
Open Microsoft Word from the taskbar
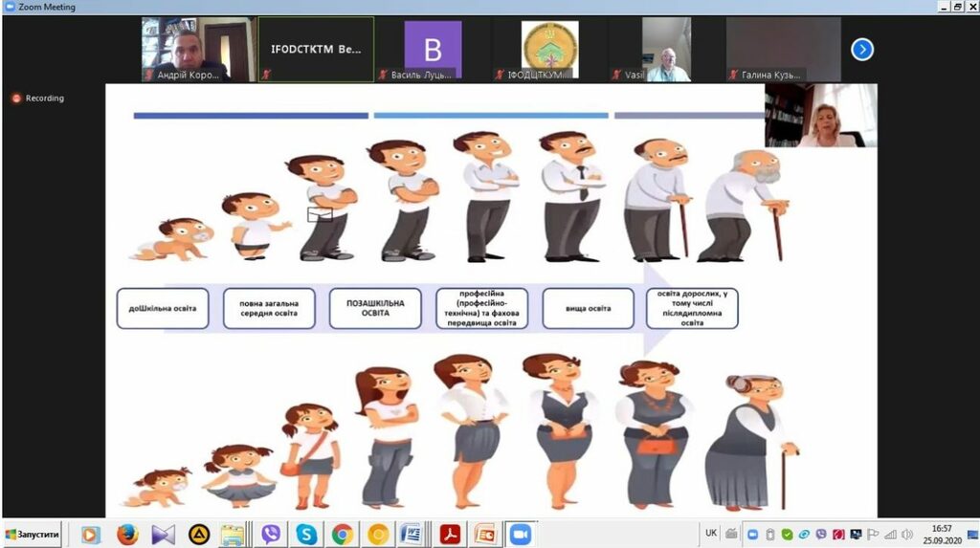point(412,535)
